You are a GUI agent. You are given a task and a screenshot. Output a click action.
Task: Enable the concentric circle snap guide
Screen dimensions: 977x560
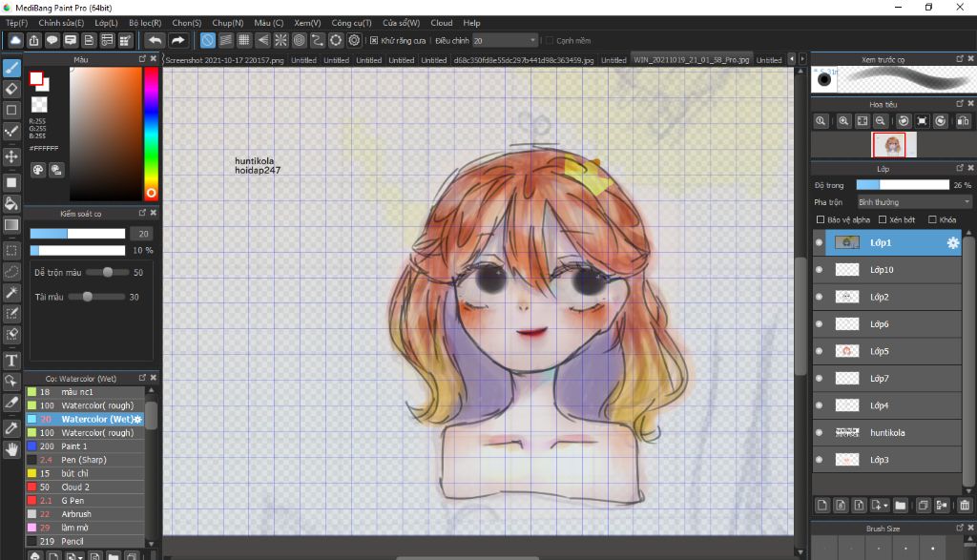pos(299,40)
